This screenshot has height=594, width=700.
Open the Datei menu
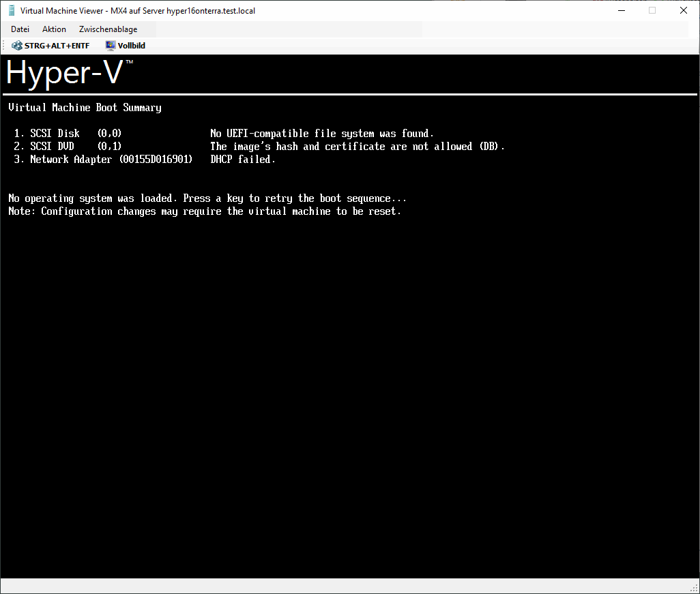[20, 29]
